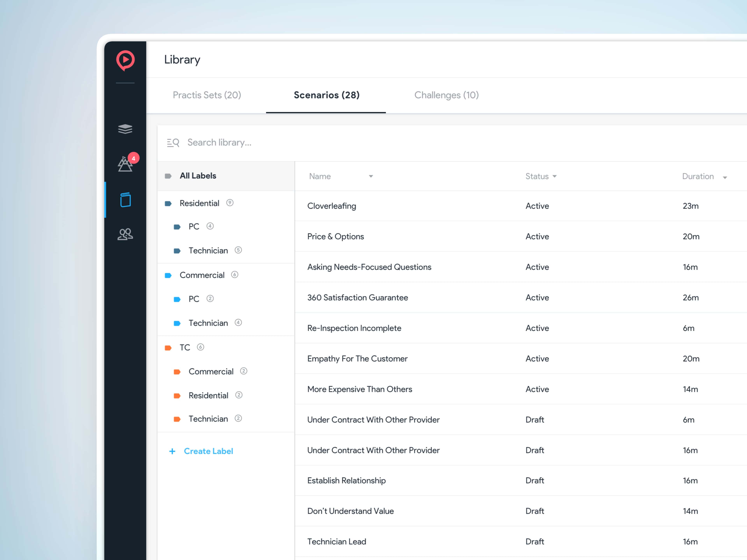Select Commercial sublabel under TC
Image resolution: width=747 pixels, height=560 pixels.
coord(211,372)
